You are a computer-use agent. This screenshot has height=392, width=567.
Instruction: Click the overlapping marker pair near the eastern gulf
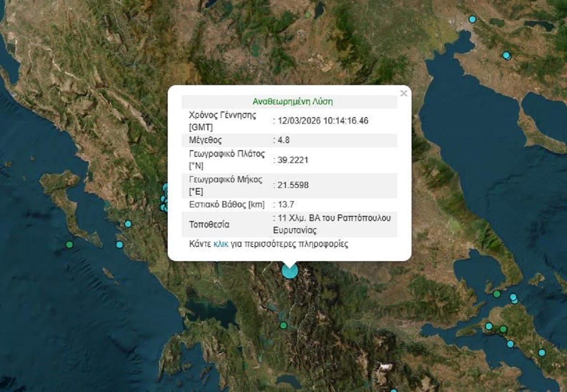(514, 298)
